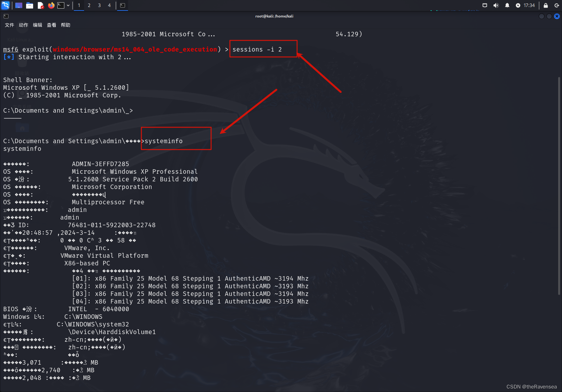Close the root@kali terminal window

point(557,16)
